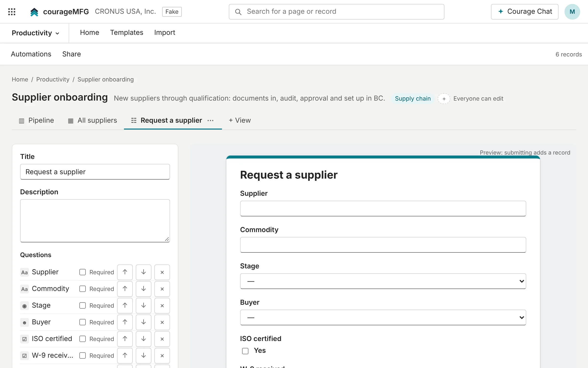The width and height of the screenshot is (588, 368).
Task: Open Automations
Action: [x=31, y=54]
